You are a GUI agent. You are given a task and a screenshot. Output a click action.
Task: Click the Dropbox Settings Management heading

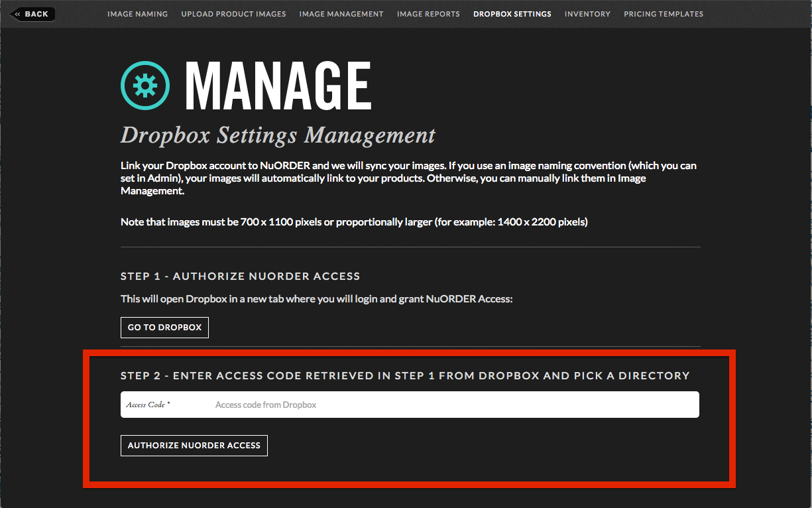point(278,135)
